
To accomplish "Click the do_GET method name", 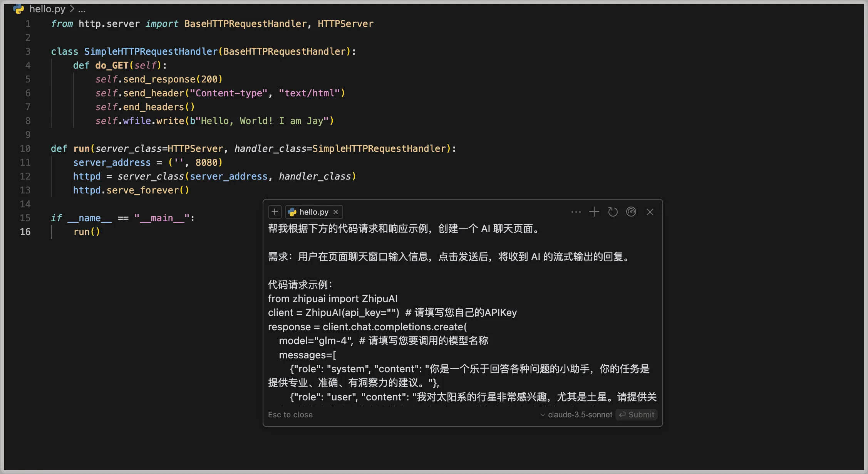I will [112, 65].
